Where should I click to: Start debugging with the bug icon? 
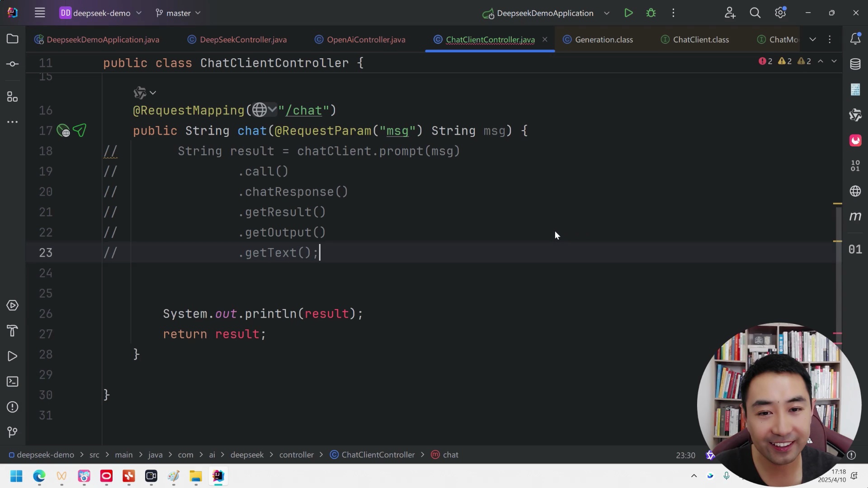point(651,13)
